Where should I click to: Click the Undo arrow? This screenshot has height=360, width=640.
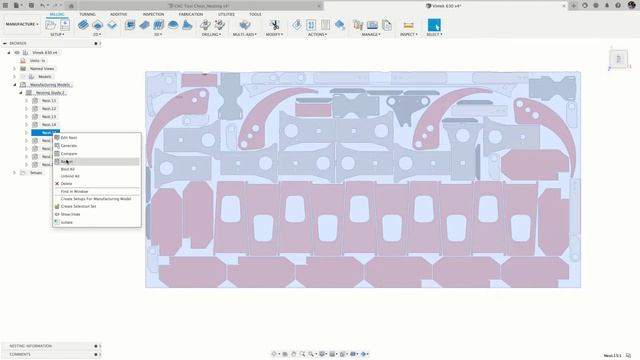coord(42,6)
